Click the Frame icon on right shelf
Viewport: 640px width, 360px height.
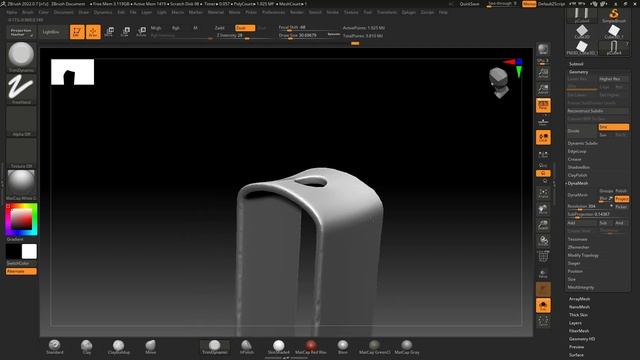(543, 193)
